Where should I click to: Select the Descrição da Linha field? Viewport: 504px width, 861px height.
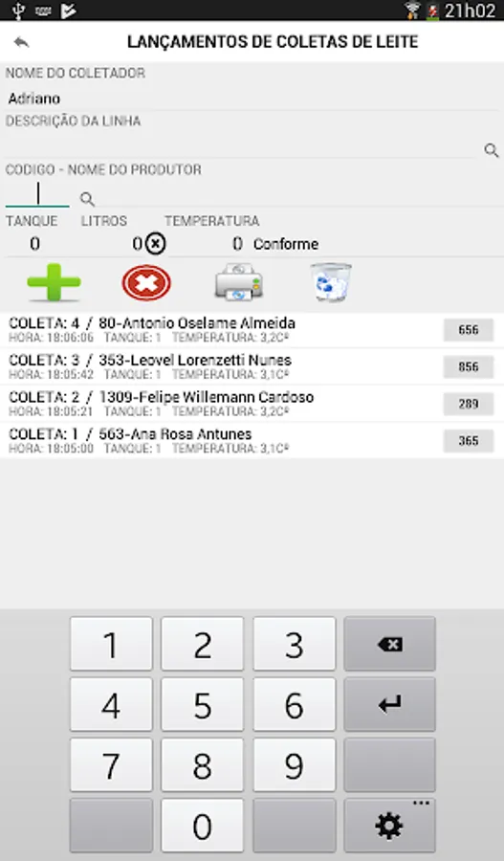(x=240, y=147)
